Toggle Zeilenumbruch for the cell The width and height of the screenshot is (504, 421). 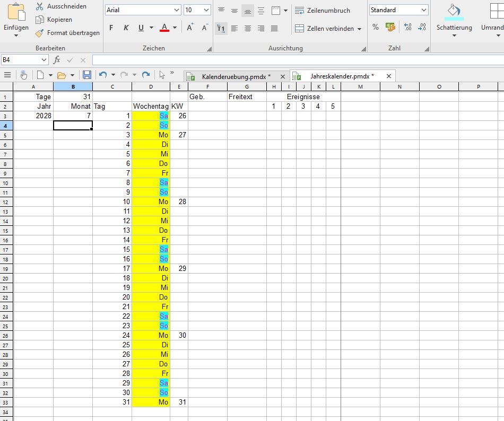323,11
